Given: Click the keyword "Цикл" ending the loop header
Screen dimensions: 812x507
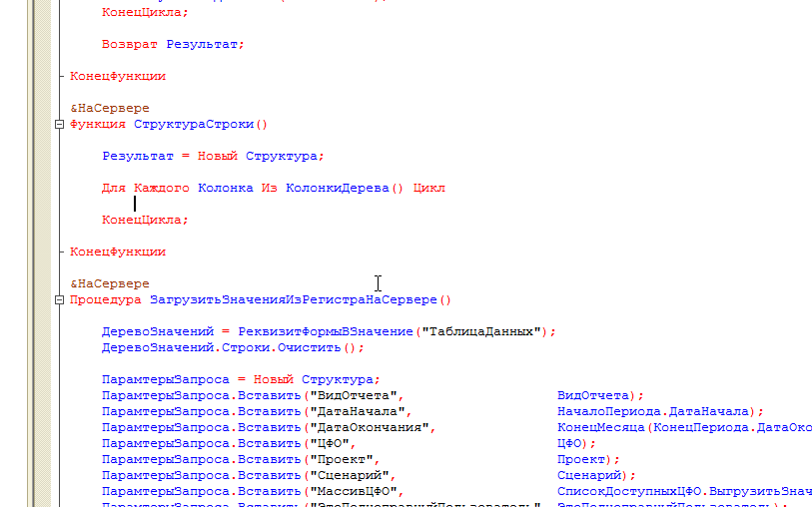Looking at the screenshot, I should (x=428, y=189).
